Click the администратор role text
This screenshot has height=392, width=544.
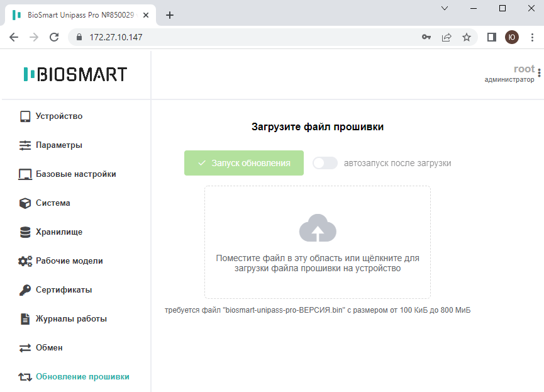click(509, 79)
